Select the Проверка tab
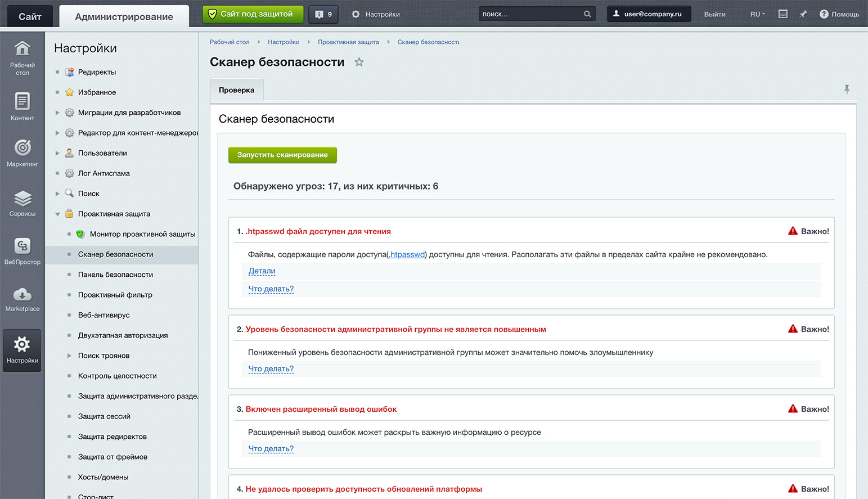 click(x=236, y=90)
